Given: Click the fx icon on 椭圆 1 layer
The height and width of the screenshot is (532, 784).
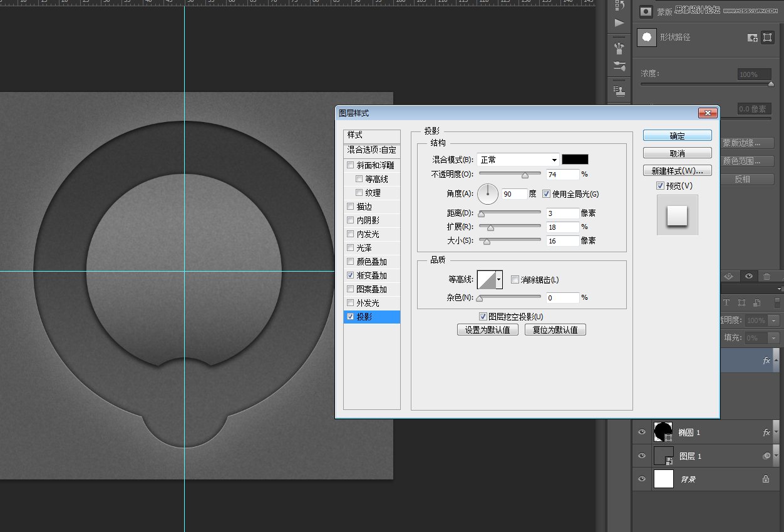Looking at the screenshot, I should (x=766, y=432).
